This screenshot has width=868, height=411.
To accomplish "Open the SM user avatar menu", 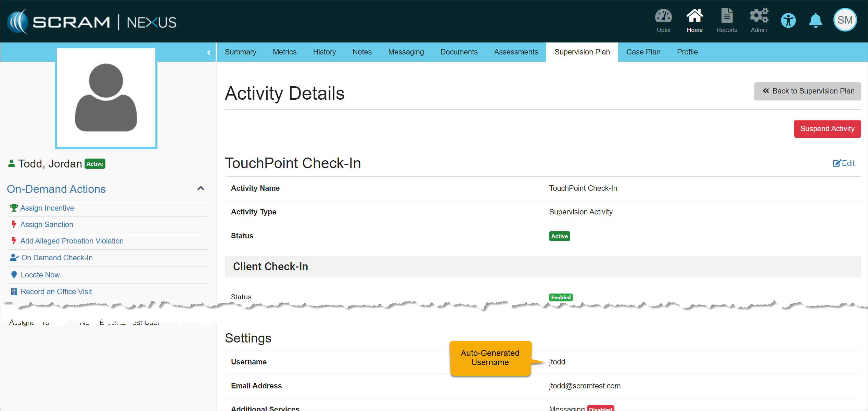I will [x=845, y=20].
